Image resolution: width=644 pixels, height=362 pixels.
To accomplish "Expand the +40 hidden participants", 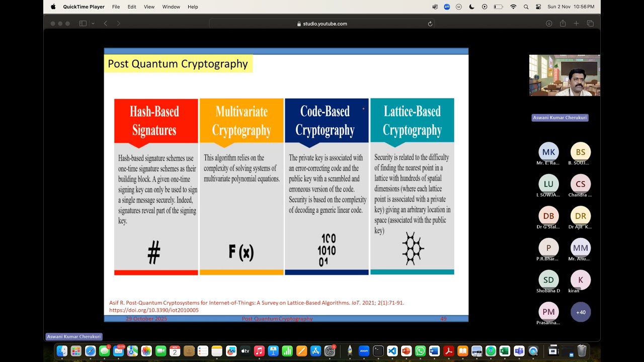I will tap(581, 312).
